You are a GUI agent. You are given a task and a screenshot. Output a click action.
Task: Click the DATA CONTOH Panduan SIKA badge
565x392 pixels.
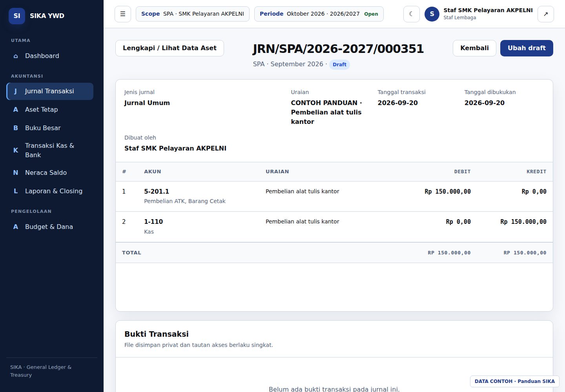(515, 381)
